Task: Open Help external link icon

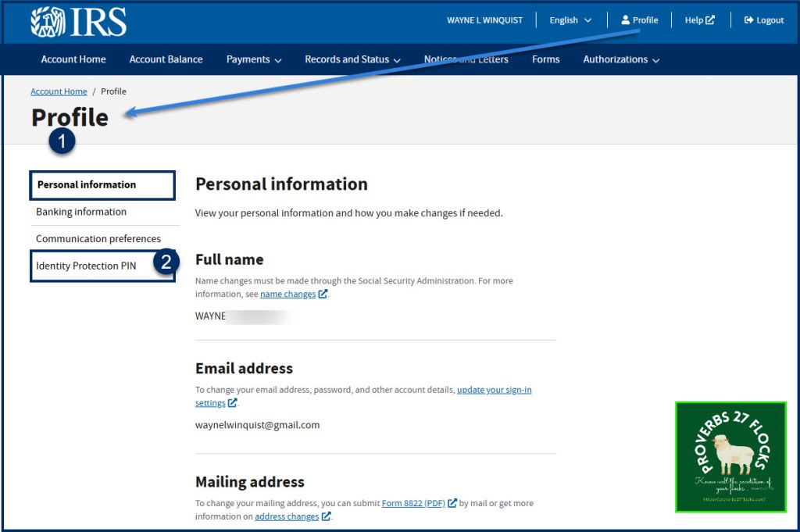Action: click(710, 20)
